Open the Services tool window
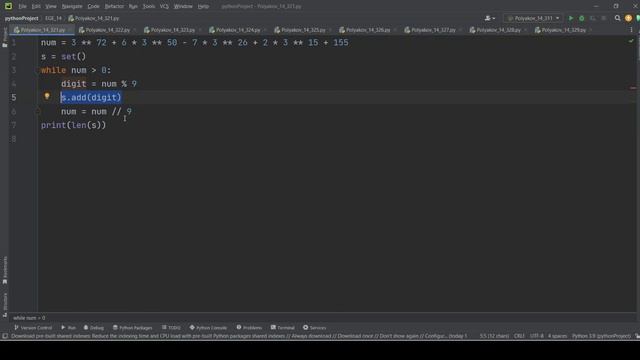The width and height of the screenshot is (640, 360). 314,327
